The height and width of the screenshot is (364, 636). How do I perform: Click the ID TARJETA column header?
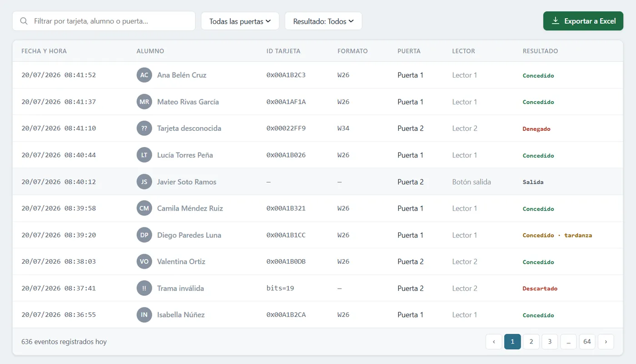[283, 51]
